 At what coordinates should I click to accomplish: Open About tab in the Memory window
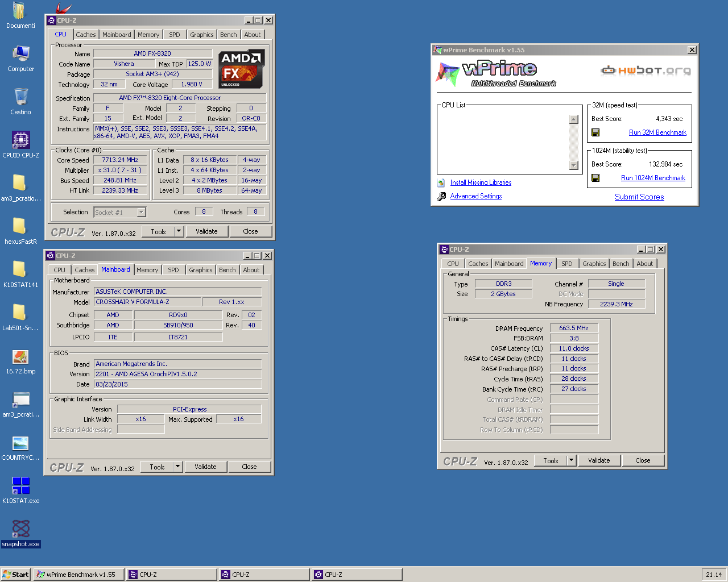(645, 264)
